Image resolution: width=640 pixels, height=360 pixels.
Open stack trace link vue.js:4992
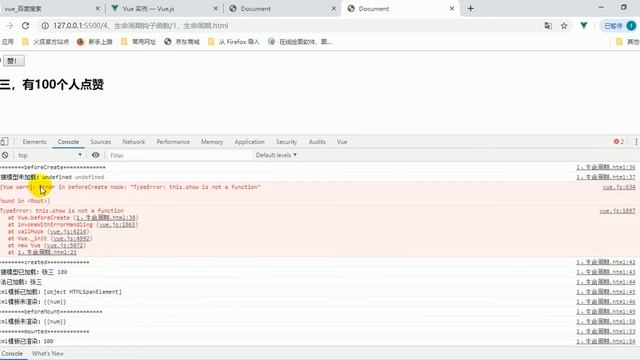[x=71, y=238]
